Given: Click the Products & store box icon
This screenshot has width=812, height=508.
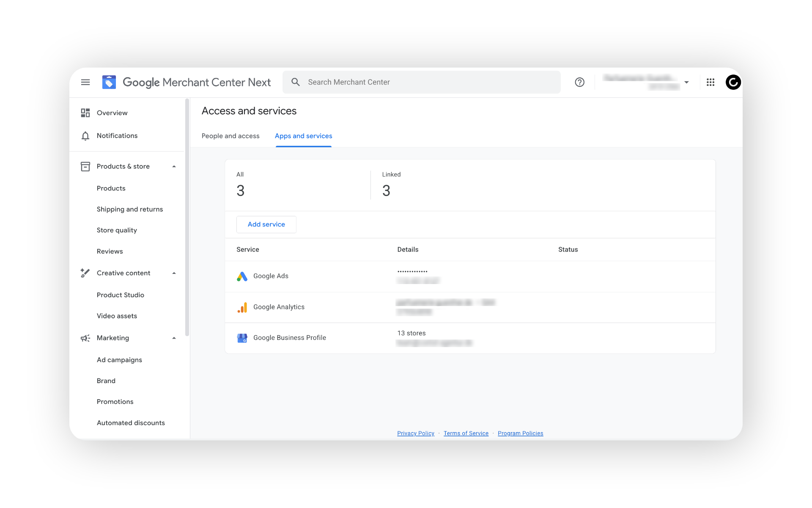Looking at the screenshot, I should (x=85, y=166).
